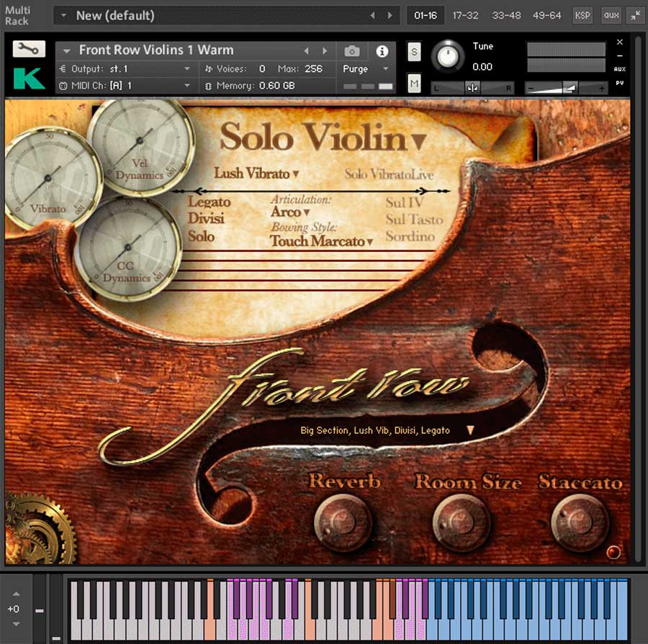
Task: Expand the instrument name dropdown arrow
Action: (x=66, y=51)
